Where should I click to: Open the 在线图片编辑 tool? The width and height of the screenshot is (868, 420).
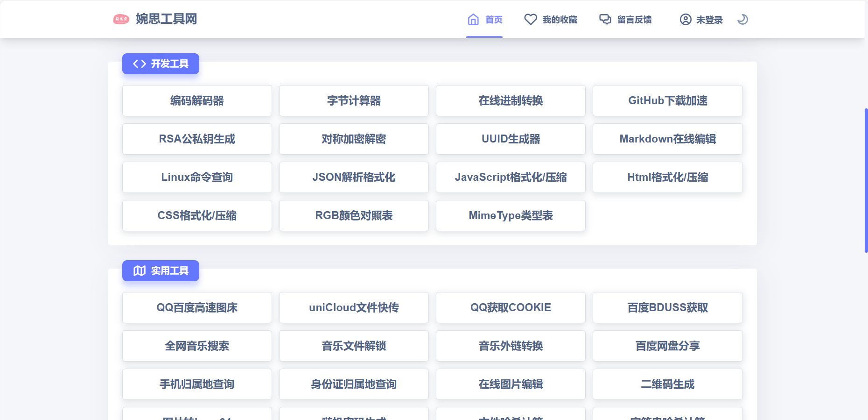[x=511, y=384]
